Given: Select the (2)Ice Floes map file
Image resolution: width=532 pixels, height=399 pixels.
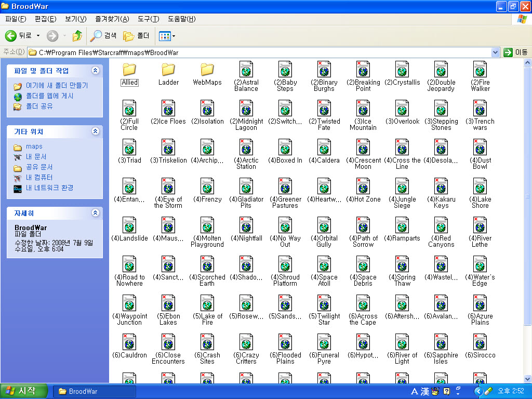Looking at the screenshot, I should pos(168,113).
